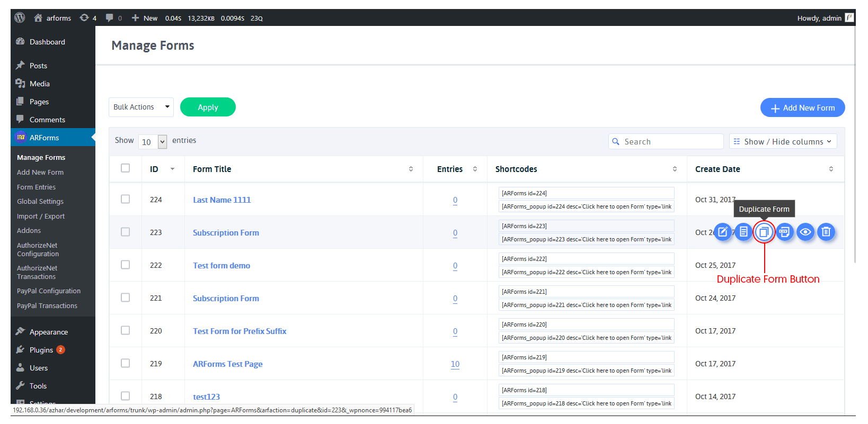This screenshot has width=868, height=424.
Task: Select the checkbox for Test form demo row
Action: pyautogui.click(x=126, y=265)
